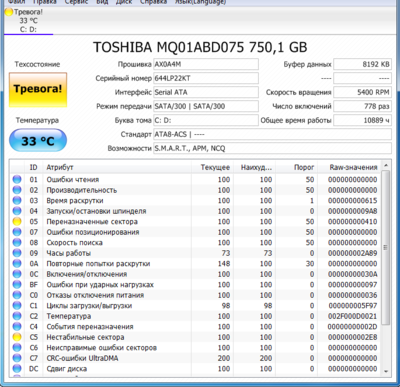Click blue status icon for CRC-ошибки UltraDMA
The image size is (400, 387).
point(17,358)
